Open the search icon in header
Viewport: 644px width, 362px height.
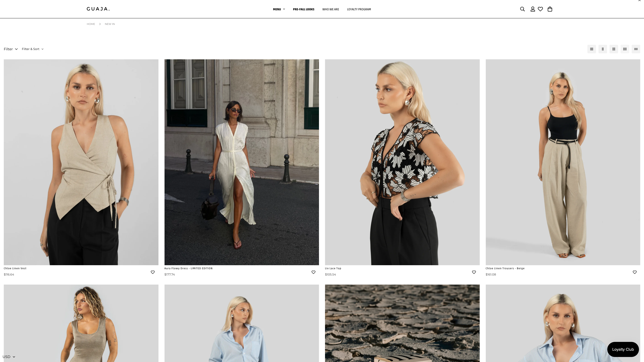[x=522, y=9]
